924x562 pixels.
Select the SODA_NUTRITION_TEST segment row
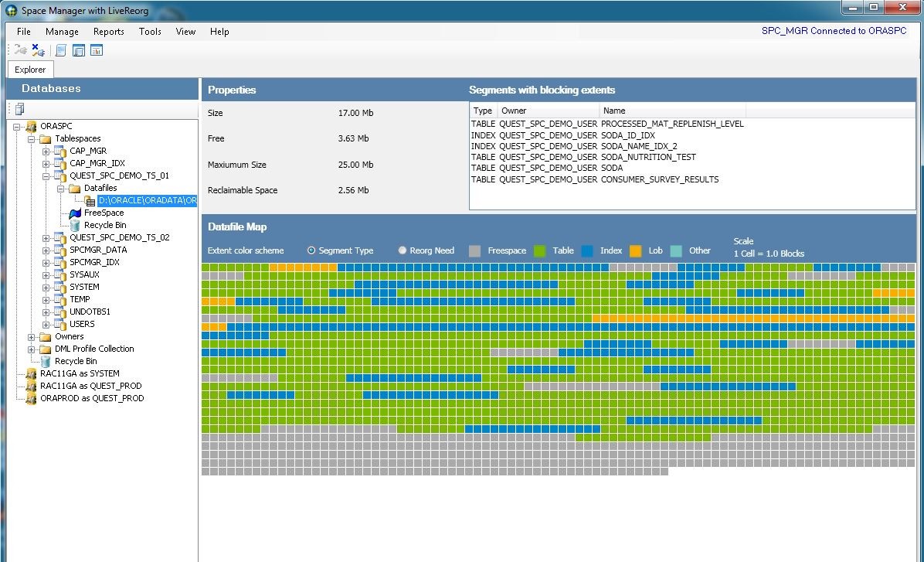pyautogui.click(x=648, y=157)
